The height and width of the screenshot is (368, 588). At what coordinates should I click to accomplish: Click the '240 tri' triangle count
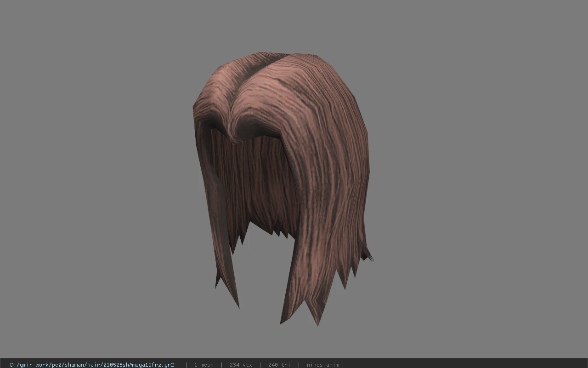[279, 365]
